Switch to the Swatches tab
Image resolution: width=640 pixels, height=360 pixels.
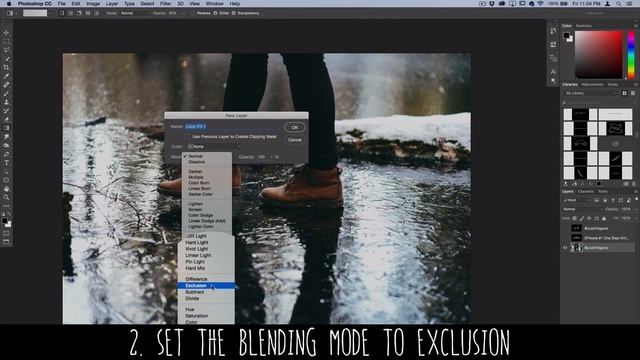(x=584, y=26)
